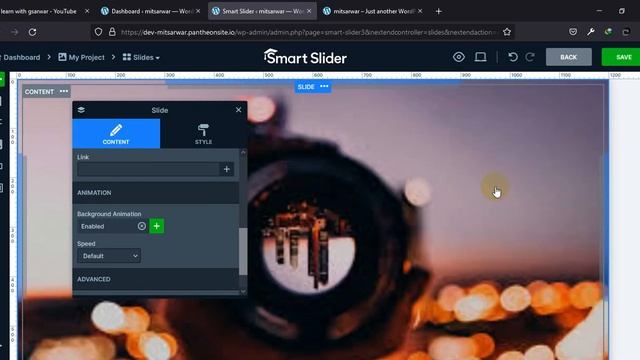Open the padlock site information
Screen dimensions: 640x360
[x=112, y=32]
